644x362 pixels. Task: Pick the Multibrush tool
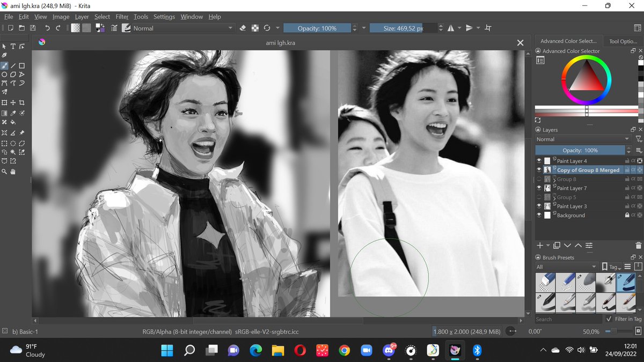click(4, 92)
